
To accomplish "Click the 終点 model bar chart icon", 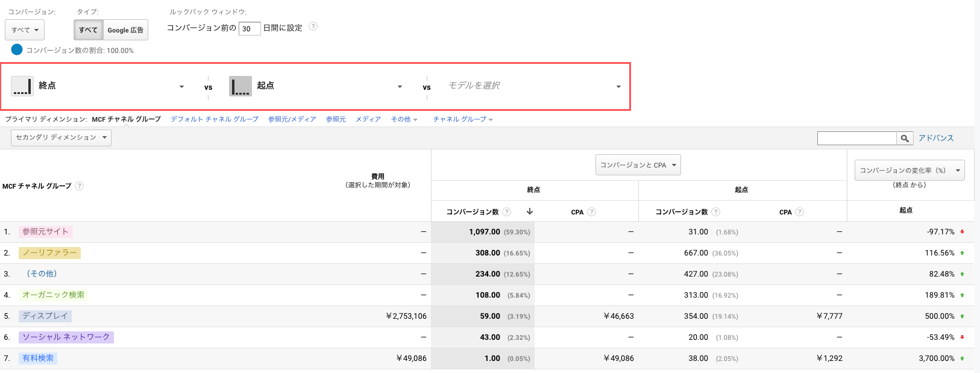I will point(22,86).
